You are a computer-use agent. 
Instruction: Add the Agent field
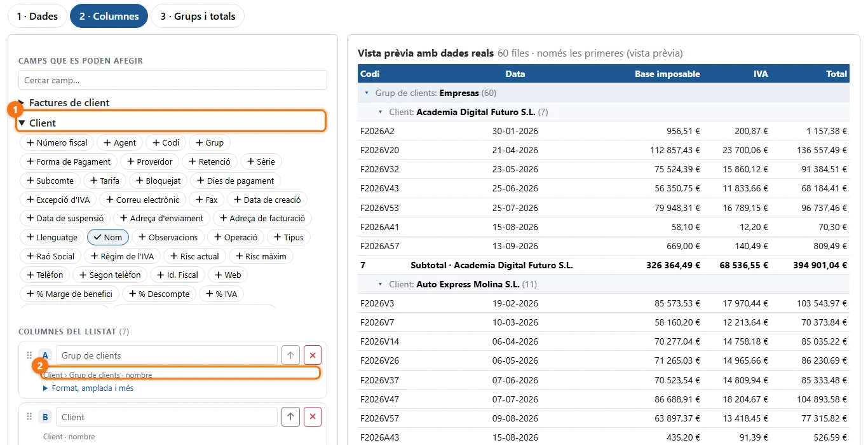[x=119, y=143]
